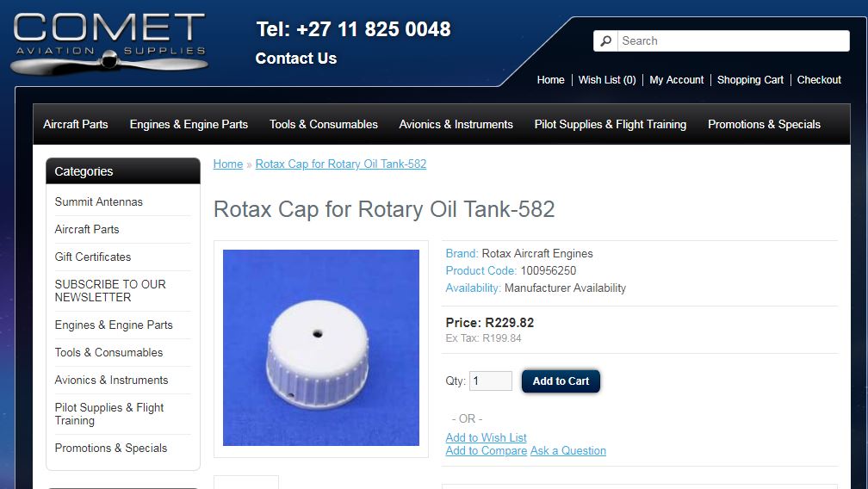The width and height of the screenshot is (868, 489).
Task: Enlarge the oil tank cap product image
Action: point(321,348)
